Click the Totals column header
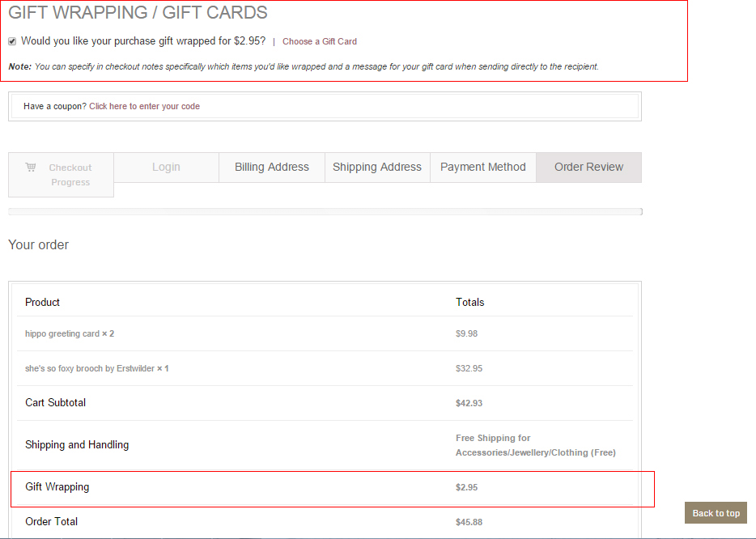 pyautogui.click(x=470, y=303)
